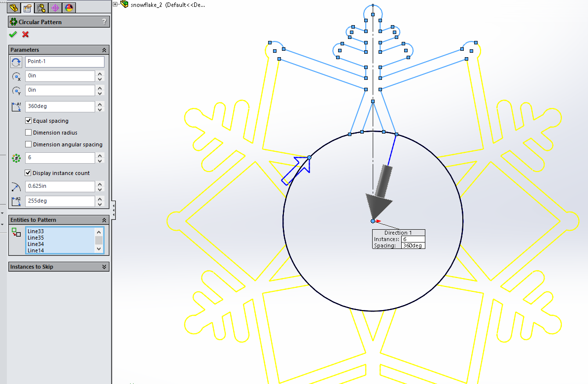The image size is (588, 384).
Task: Click the instance count field showing 6
Action: click(x=60, y=158)
